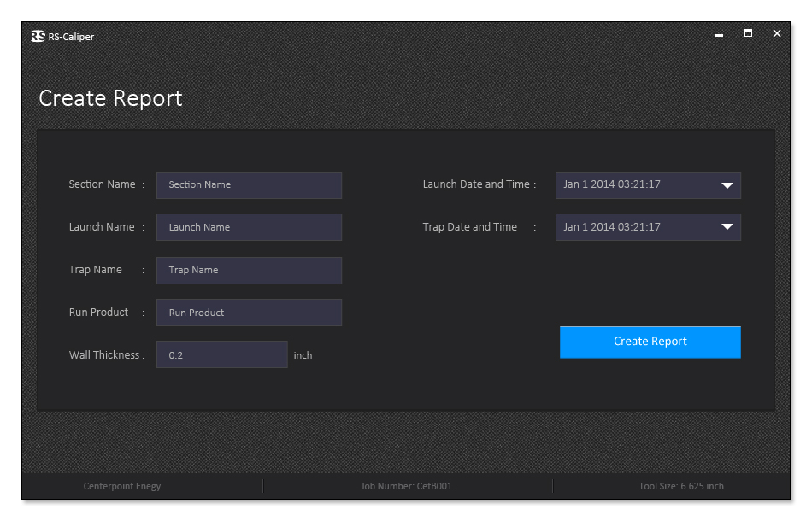
Task: Maximize the RS-Caliper window
Action: pos(748,33)
